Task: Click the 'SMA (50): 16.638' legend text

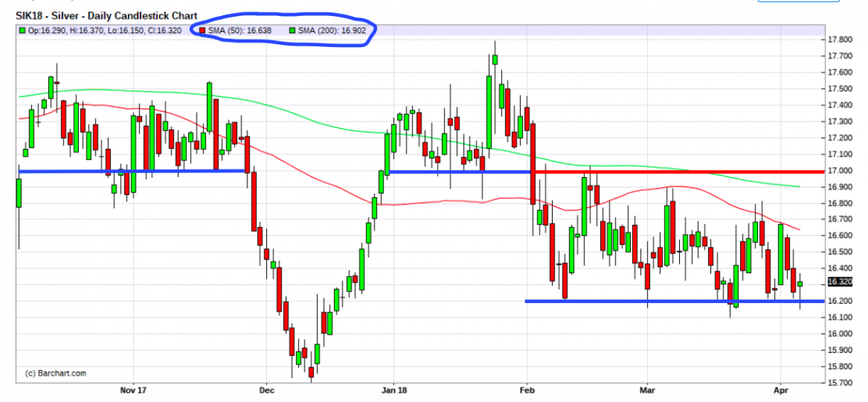Action: pos(241,30)
